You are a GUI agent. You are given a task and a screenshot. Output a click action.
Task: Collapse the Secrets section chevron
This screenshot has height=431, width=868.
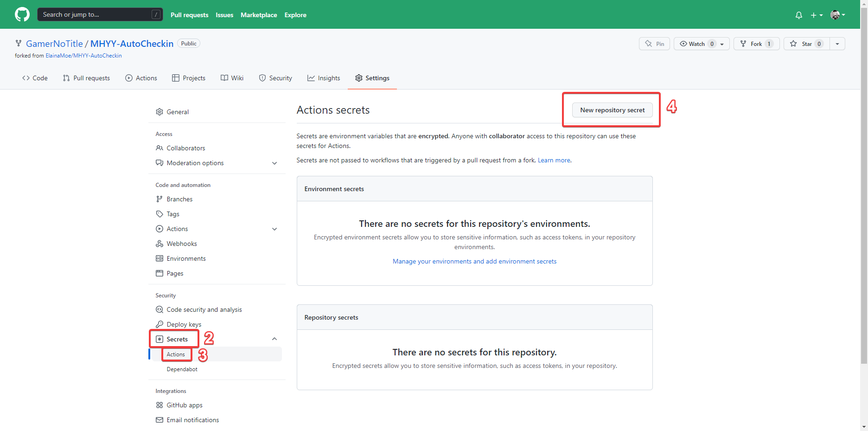(x=274, y=339)
